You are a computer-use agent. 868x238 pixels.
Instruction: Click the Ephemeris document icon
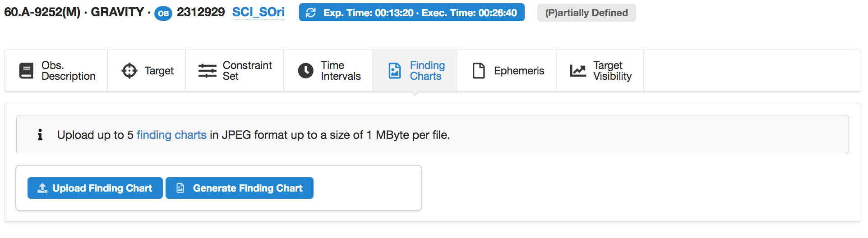[x=479, y=71]
